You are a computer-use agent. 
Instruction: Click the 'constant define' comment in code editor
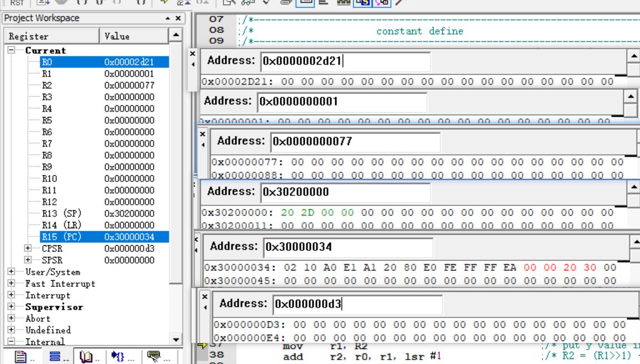[420, 31]
